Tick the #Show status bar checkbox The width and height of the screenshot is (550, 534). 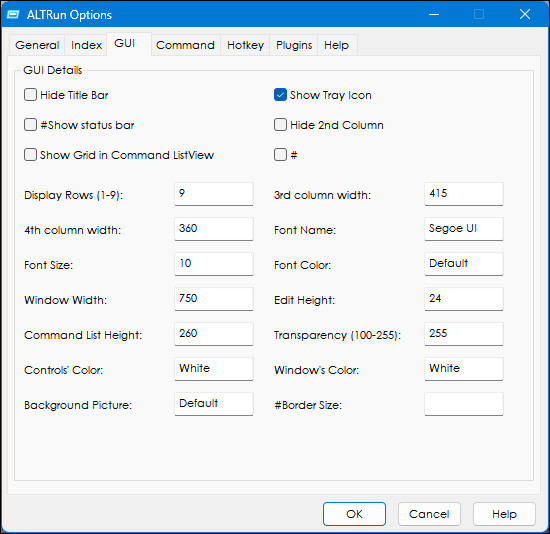[30, 125]
